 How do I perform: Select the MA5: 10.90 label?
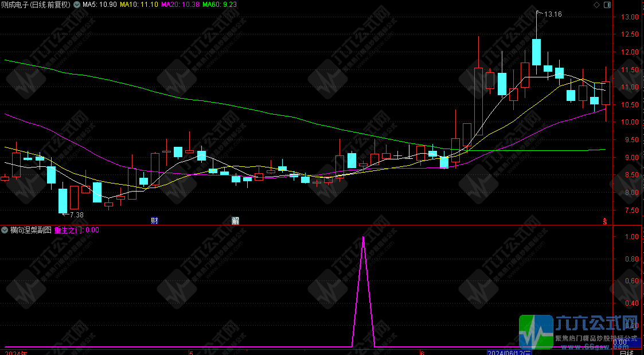coord(100,5)
